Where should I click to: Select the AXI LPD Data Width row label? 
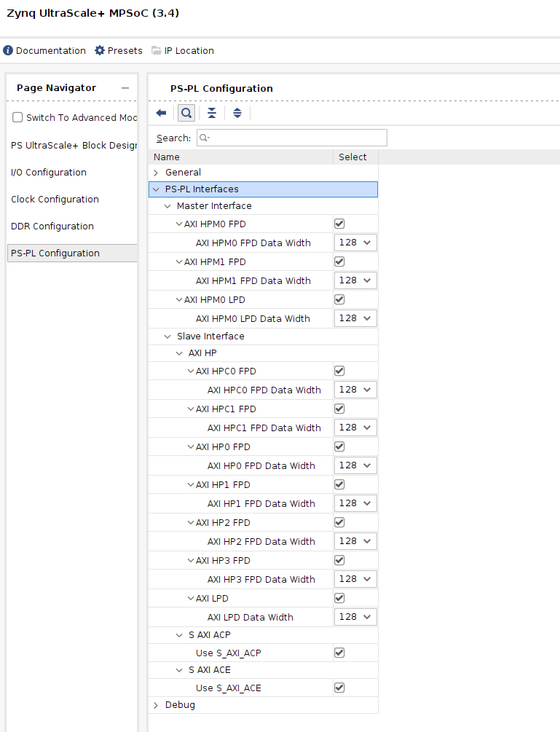point(251,617)
